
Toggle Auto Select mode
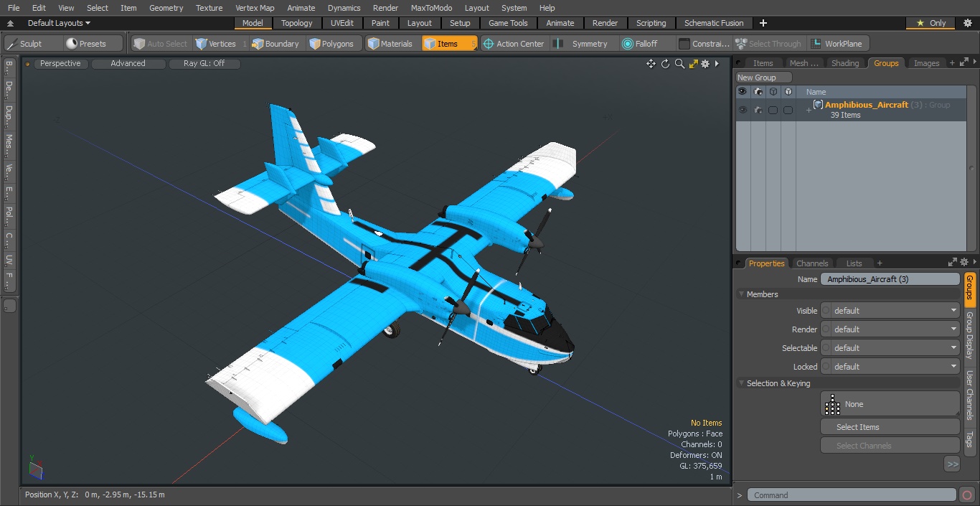[161, 44]
